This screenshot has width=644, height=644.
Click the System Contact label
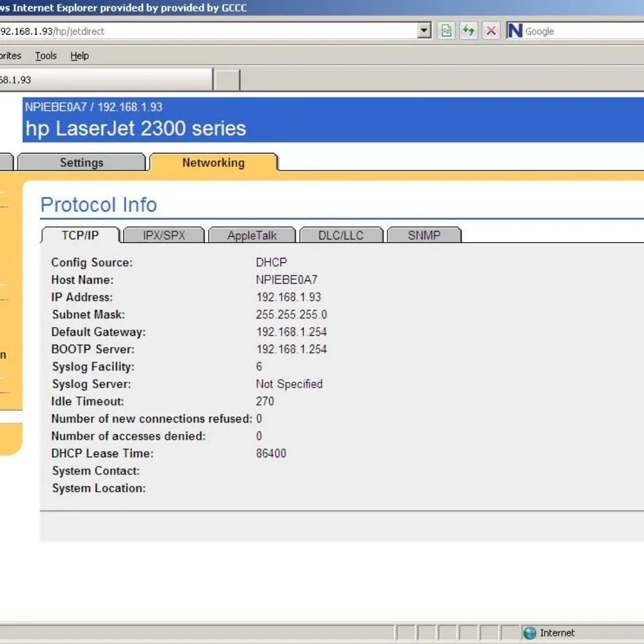tap(96, 471)
